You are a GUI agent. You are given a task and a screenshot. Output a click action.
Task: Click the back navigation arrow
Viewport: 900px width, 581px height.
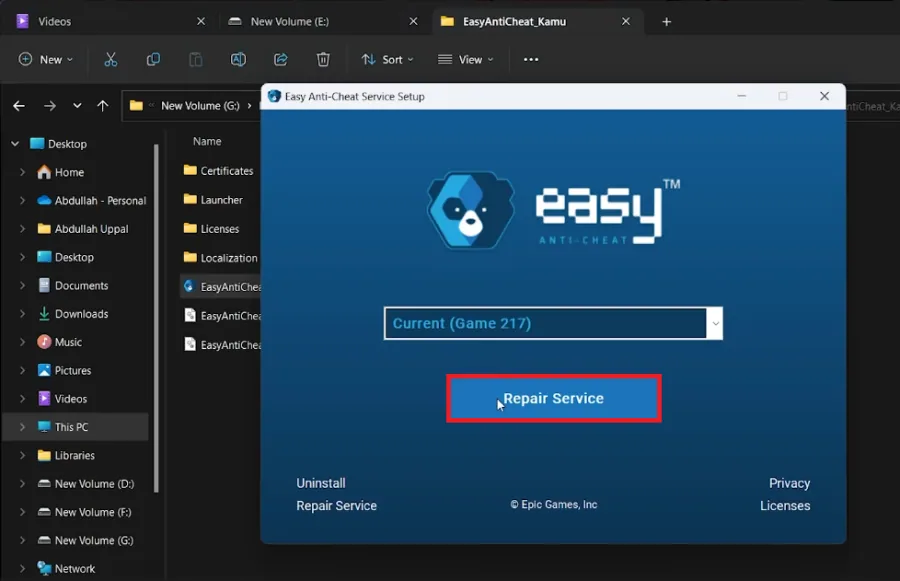tap(19, 106)
